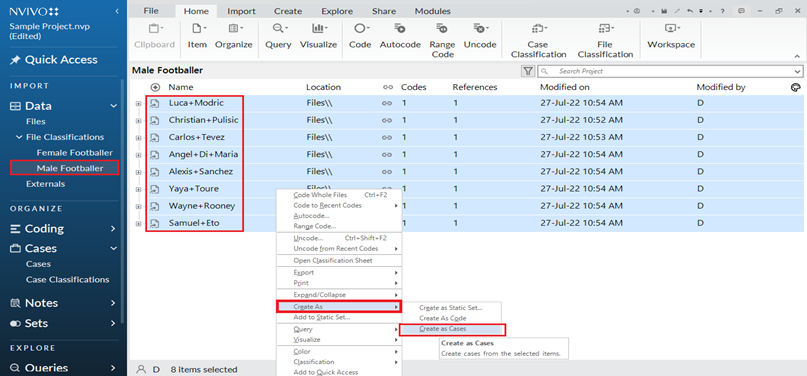Expand the Samuel+Eto row

click(138, 223)
